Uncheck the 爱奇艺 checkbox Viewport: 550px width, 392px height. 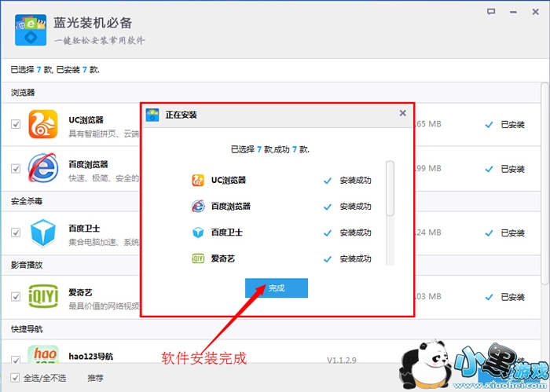[16, 297]
